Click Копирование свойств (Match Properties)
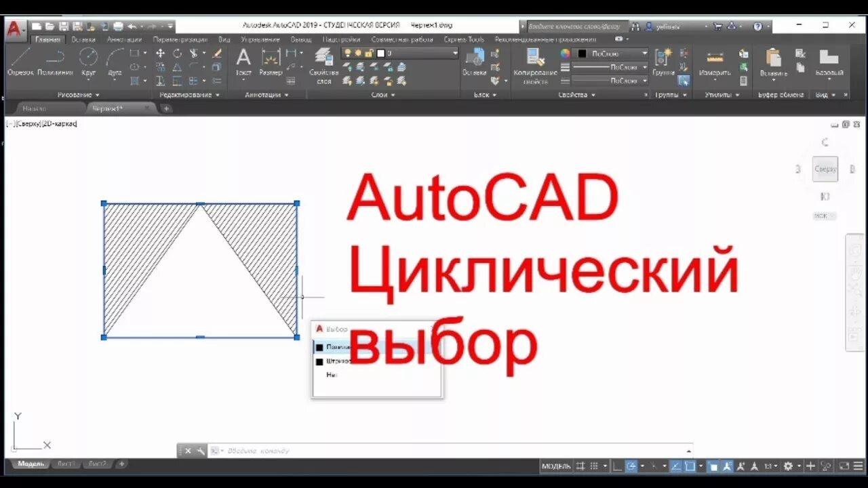This screenshot has height=488, width=868. [x=535, y=65]
